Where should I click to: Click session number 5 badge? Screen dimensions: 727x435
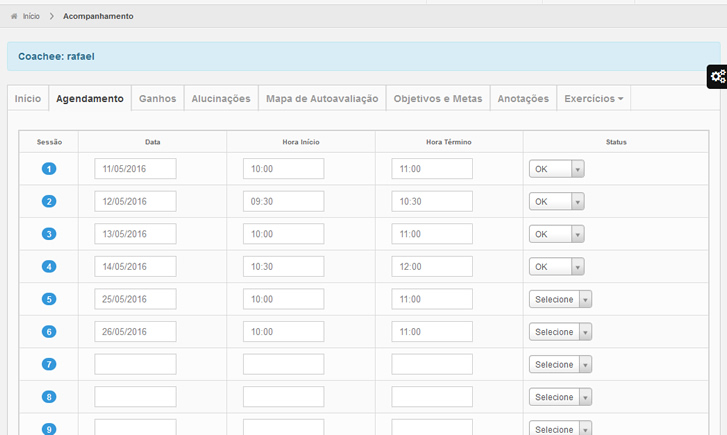coord(49,299)
